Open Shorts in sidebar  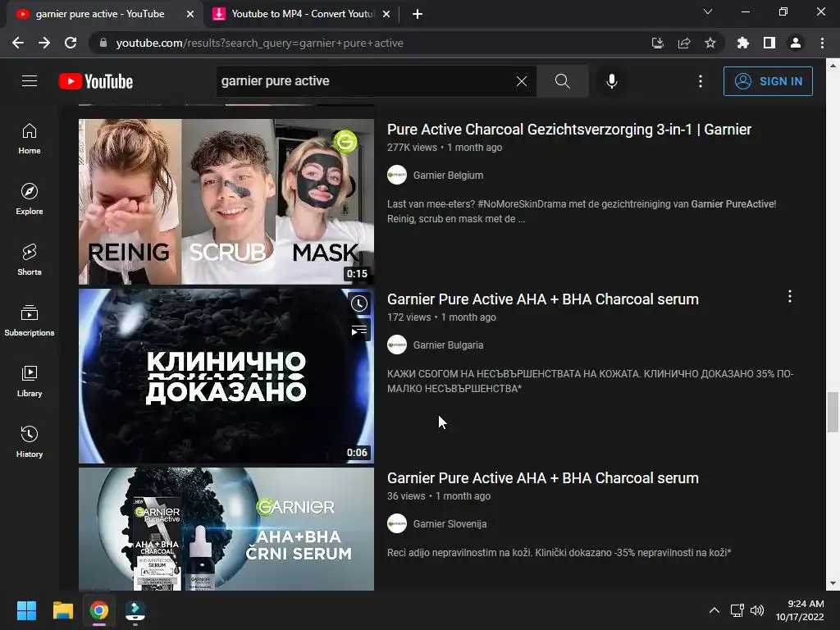(30, 260)
